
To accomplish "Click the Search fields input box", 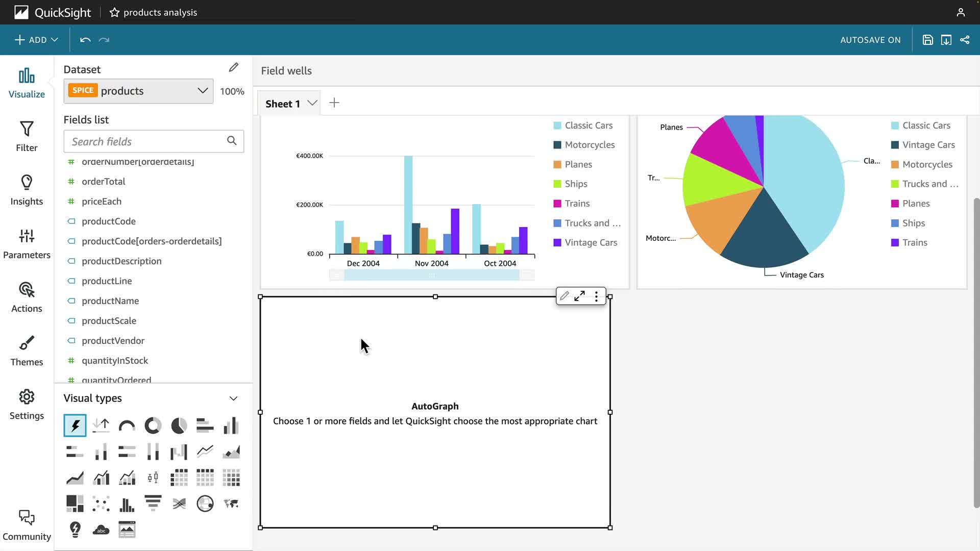I will [146, 141].
